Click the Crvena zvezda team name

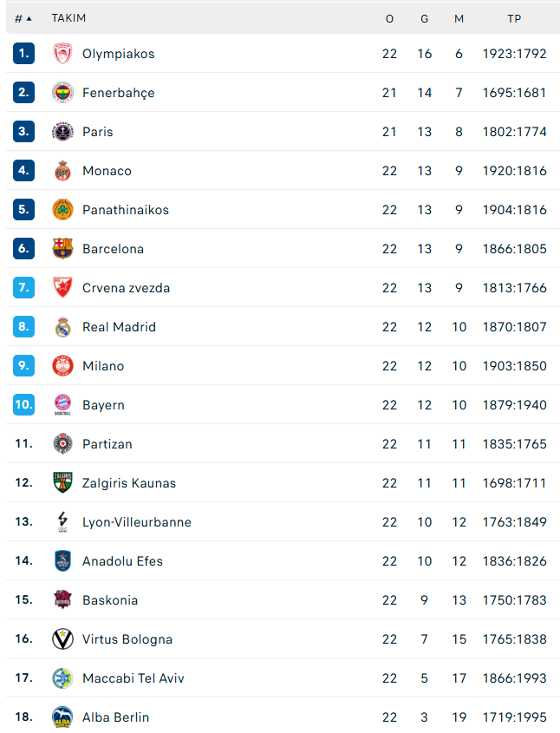126,288
